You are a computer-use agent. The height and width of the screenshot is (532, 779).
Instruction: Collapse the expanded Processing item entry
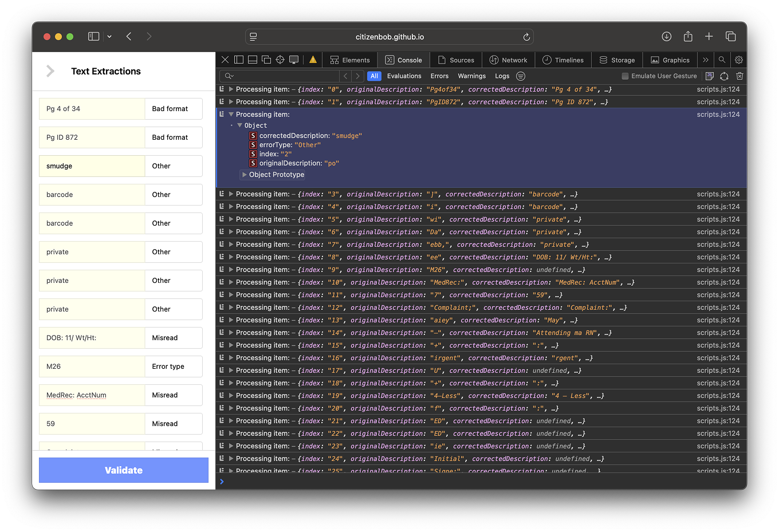231,115
